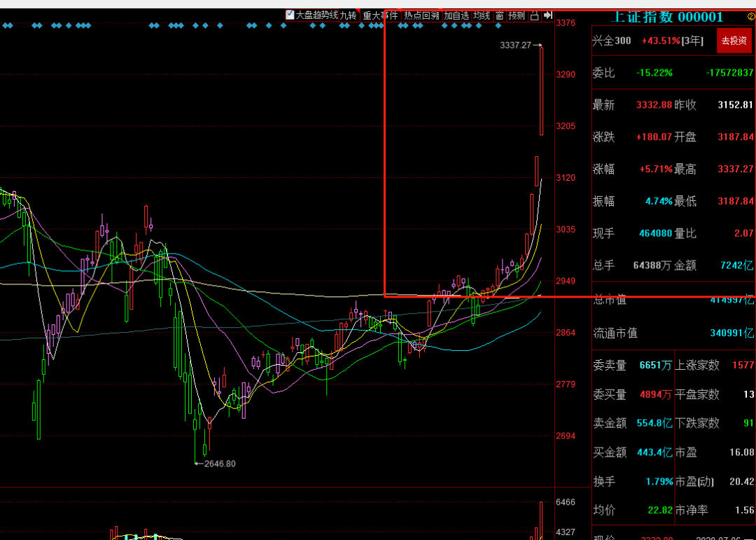
Task: Click the 流通市值 value 340991亿
Action: (x=731, y=333)
